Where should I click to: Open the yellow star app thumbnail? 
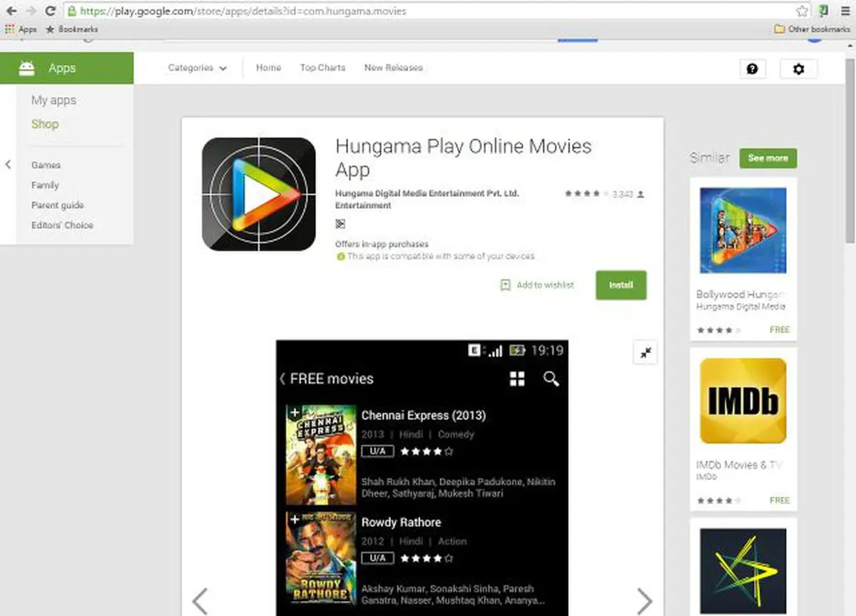point(743,571)
